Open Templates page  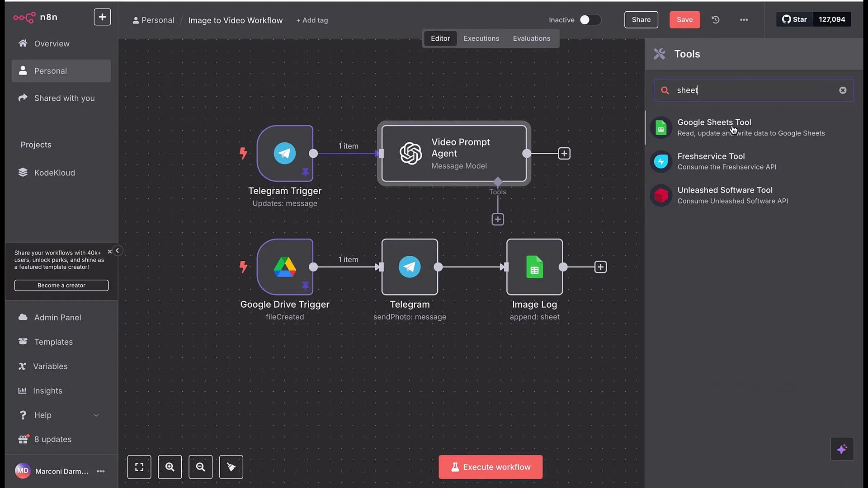[x=61, y=342]
